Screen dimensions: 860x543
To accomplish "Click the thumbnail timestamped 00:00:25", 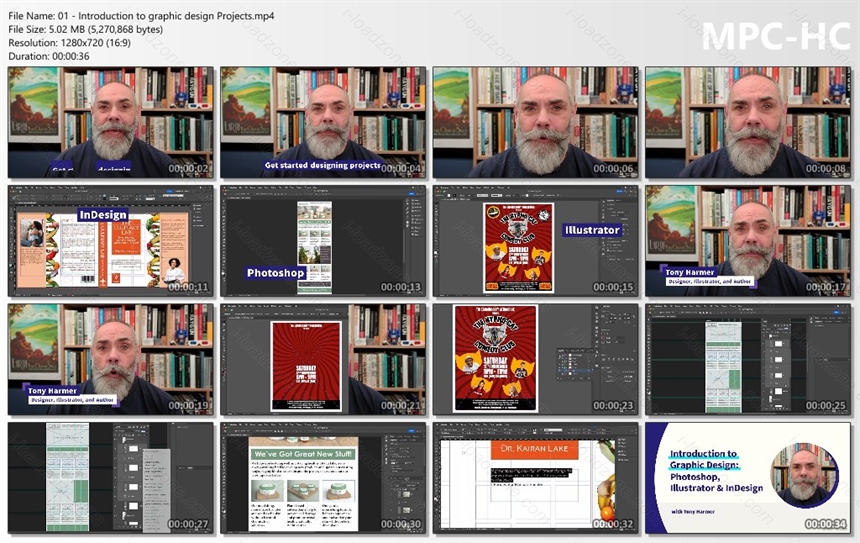I will pos(748,359).
